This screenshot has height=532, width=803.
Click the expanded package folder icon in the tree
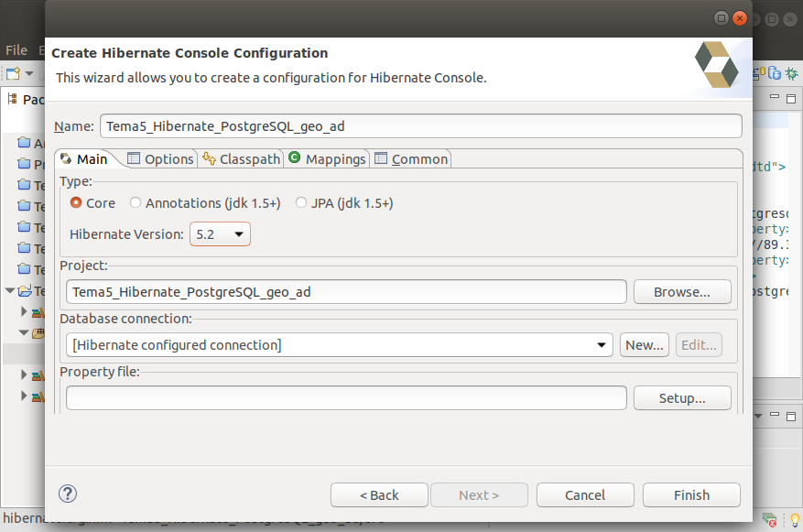[x=38, y=333]
